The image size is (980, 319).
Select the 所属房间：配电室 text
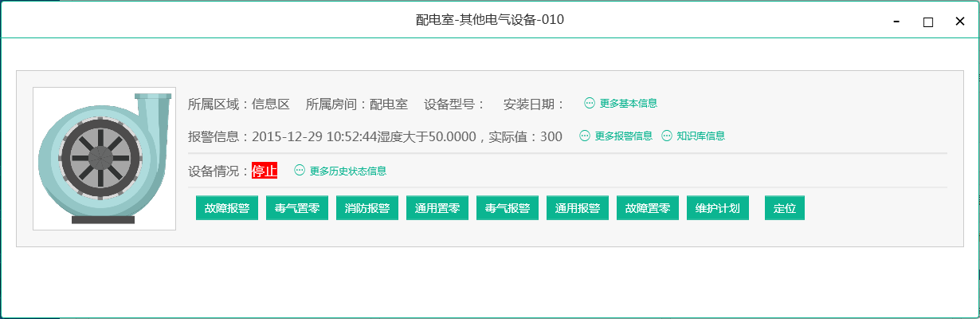[x=357, y=104]
